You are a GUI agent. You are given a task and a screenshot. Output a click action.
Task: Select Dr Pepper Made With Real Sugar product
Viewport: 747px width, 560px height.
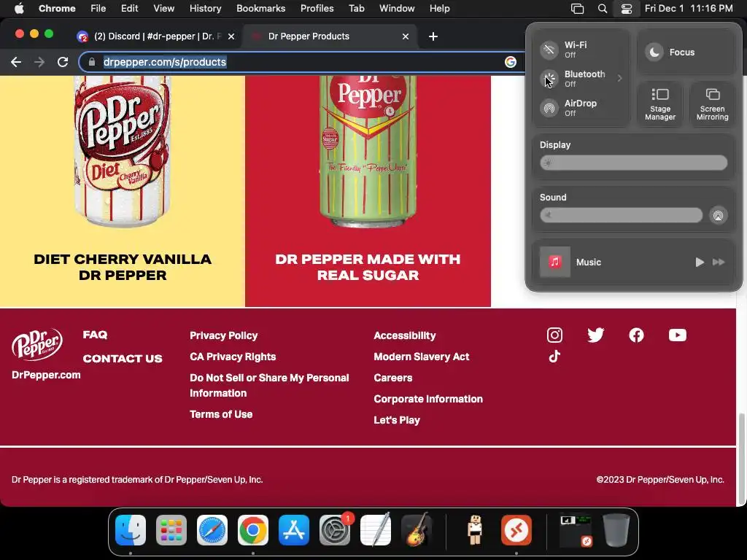pos(368,190)
